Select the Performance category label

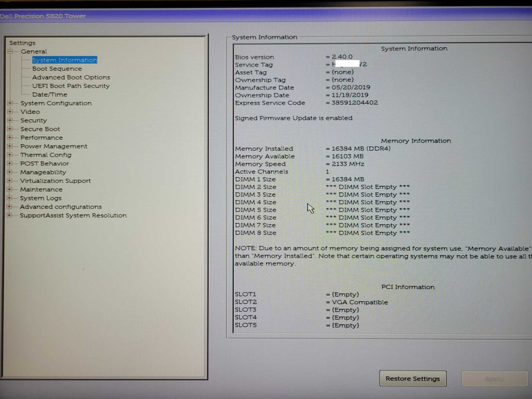(x=42, y=137)
